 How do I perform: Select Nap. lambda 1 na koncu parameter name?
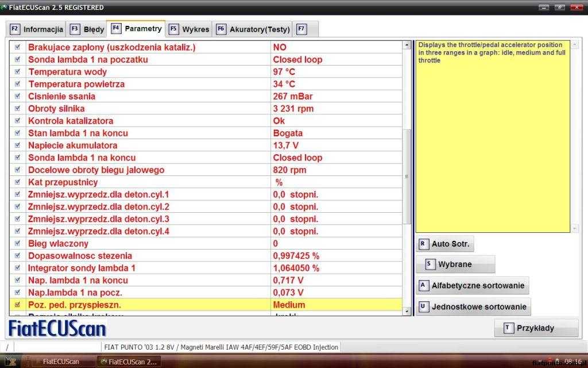point(78,280)
